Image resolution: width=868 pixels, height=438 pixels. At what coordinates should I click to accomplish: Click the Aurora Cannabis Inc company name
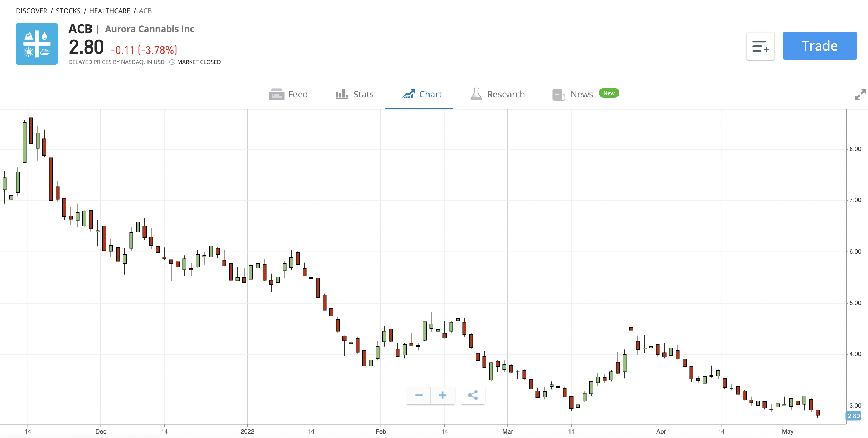click(x=149, y=29)
